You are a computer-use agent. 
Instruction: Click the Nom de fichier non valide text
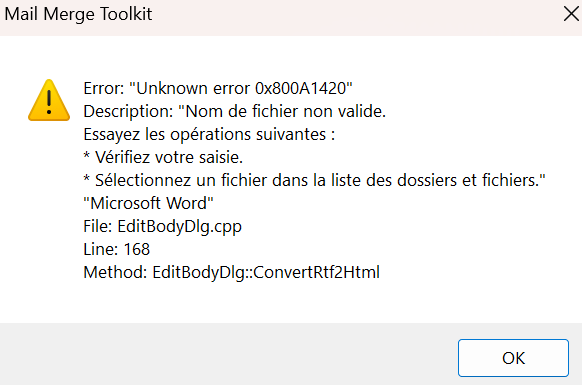coord(285,111)
